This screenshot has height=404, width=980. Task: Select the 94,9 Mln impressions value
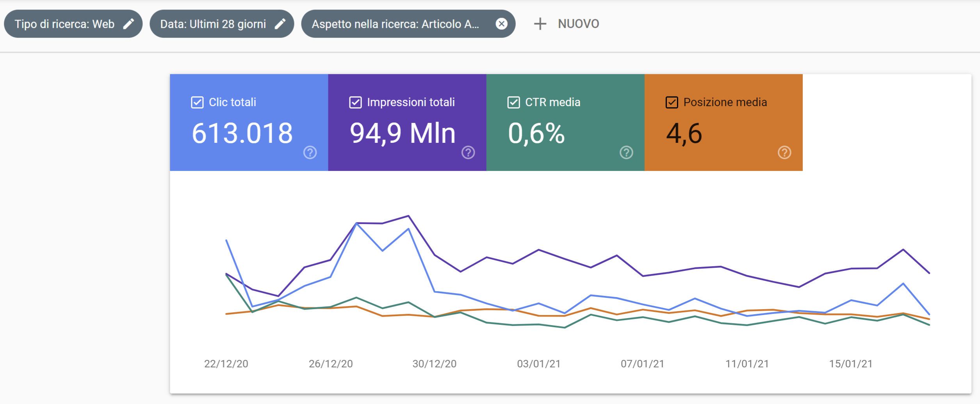(403, 133)
